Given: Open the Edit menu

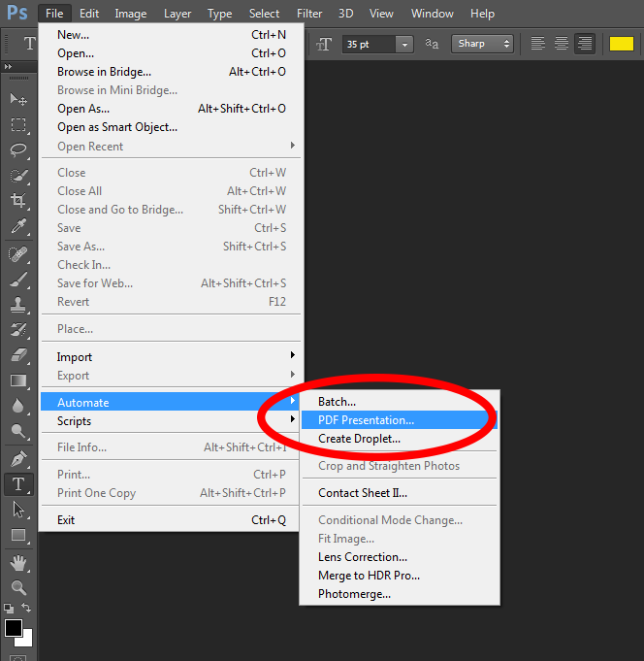Looking at the screenshot, I should pyautogui.click(x=89, y=14).
